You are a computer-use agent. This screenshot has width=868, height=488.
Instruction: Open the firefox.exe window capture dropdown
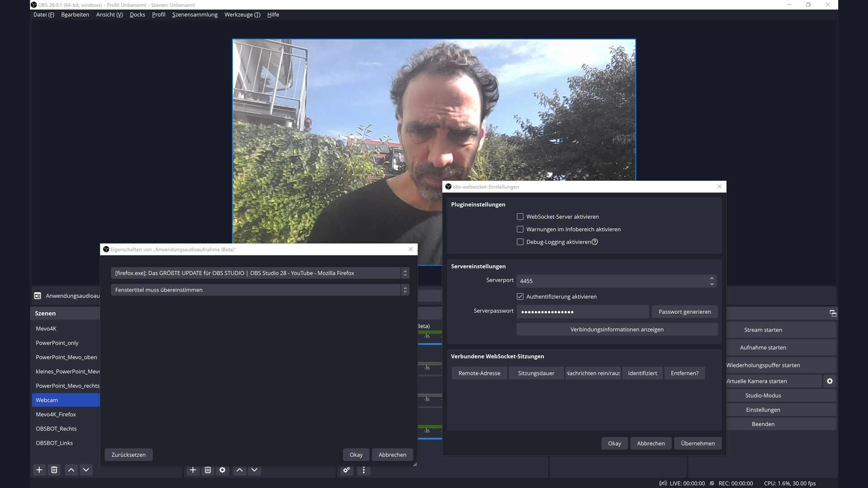(x=405, y=273)
